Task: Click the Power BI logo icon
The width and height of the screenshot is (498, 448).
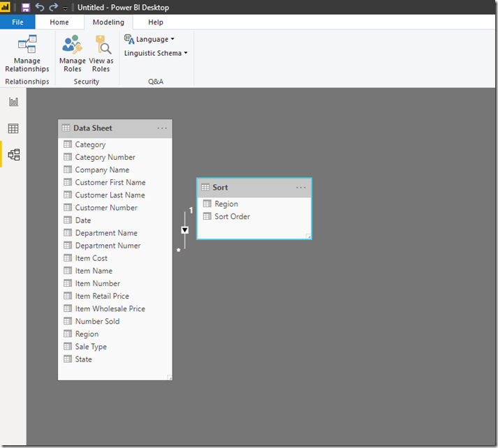Action: pos(5,7)
